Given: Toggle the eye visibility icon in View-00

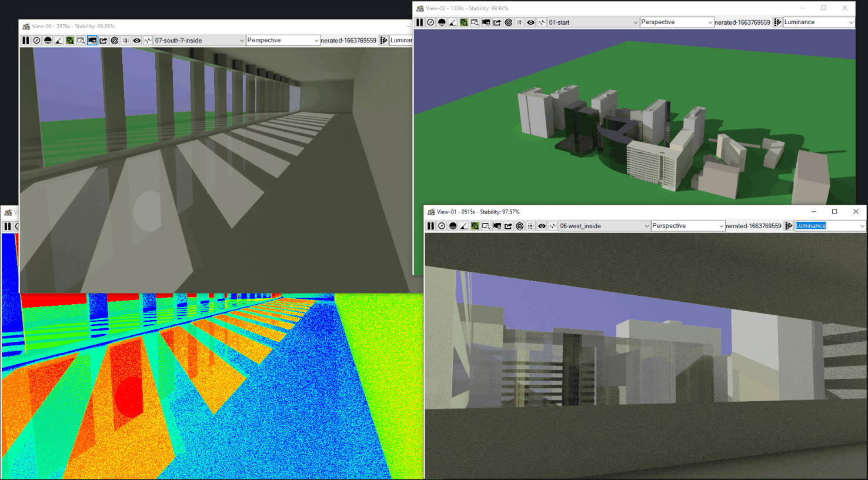Looking at the screenshot, I should (136, 40).
